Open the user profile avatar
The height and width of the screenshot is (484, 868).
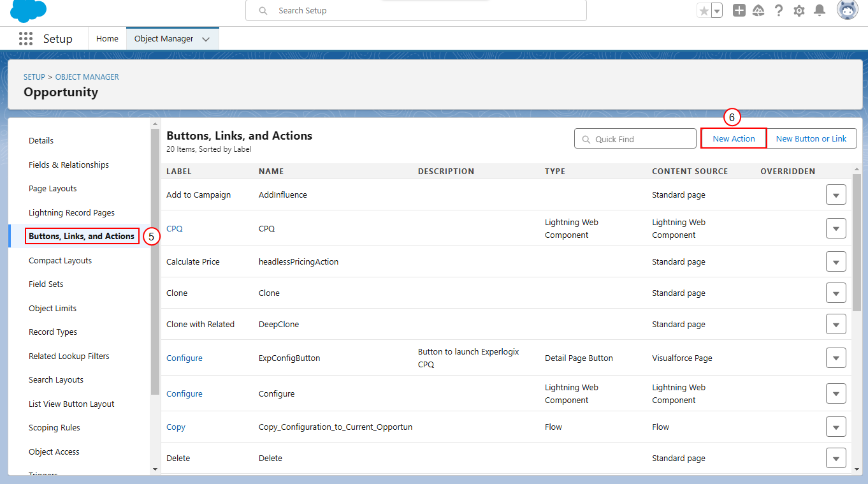pyautogui.click(x=847, y=10)
